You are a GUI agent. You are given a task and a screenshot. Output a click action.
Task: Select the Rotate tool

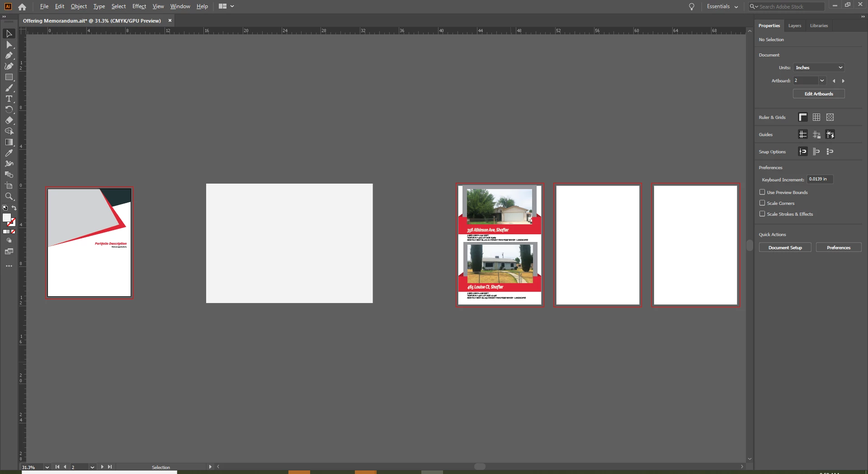9,110
